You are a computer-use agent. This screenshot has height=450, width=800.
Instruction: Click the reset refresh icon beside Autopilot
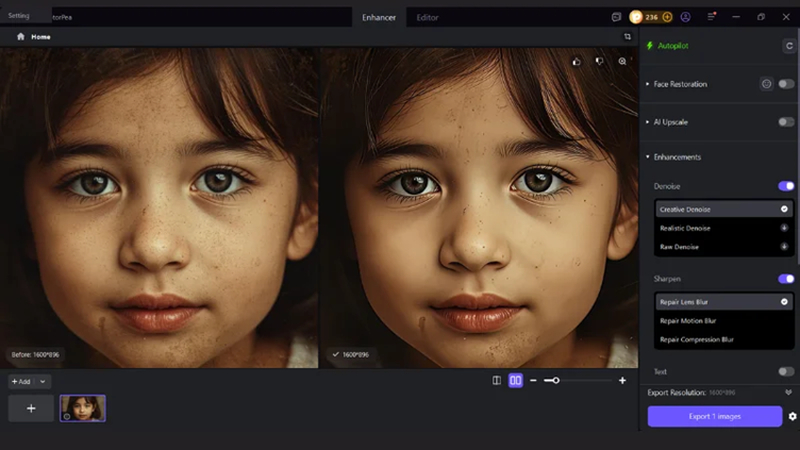coord(789,46)
